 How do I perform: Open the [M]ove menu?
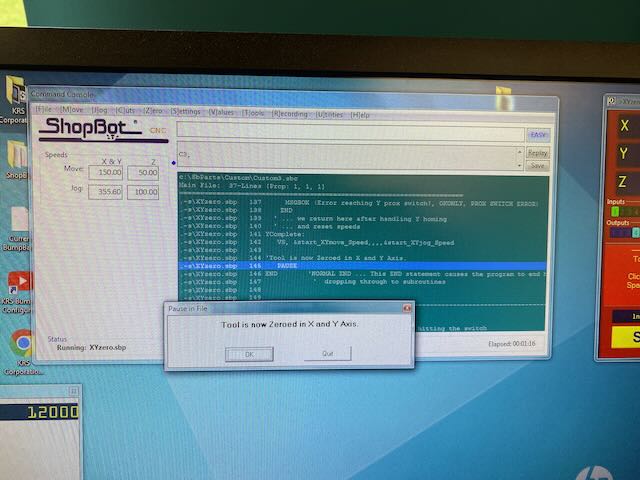71,110
